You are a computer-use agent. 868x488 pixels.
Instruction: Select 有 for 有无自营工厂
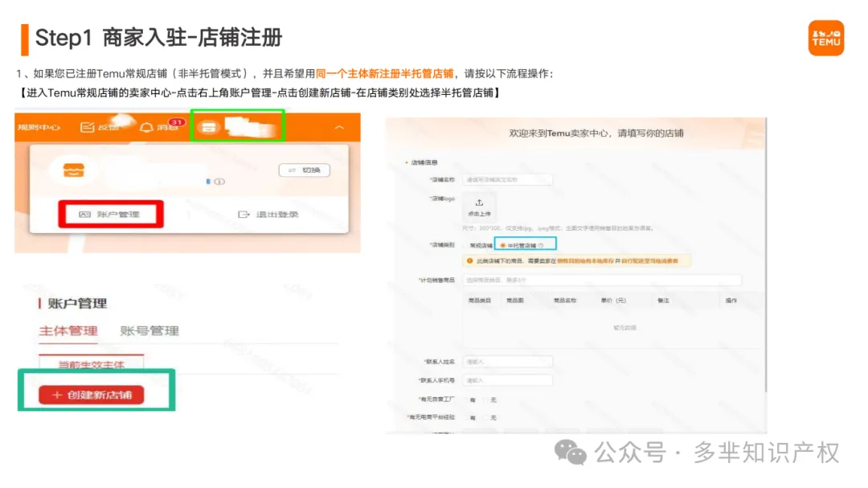tap(470, 400)
